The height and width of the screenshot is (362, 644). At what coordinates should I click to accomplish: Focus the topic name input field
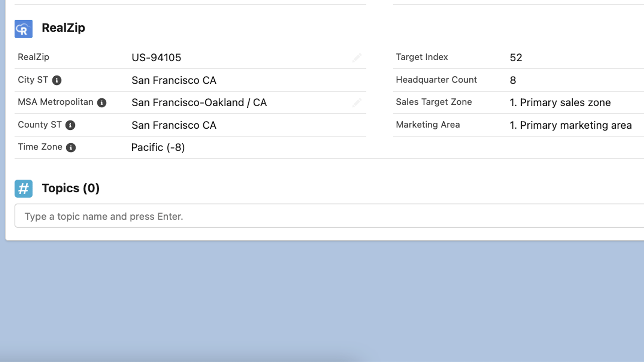(x=329, y=216)
